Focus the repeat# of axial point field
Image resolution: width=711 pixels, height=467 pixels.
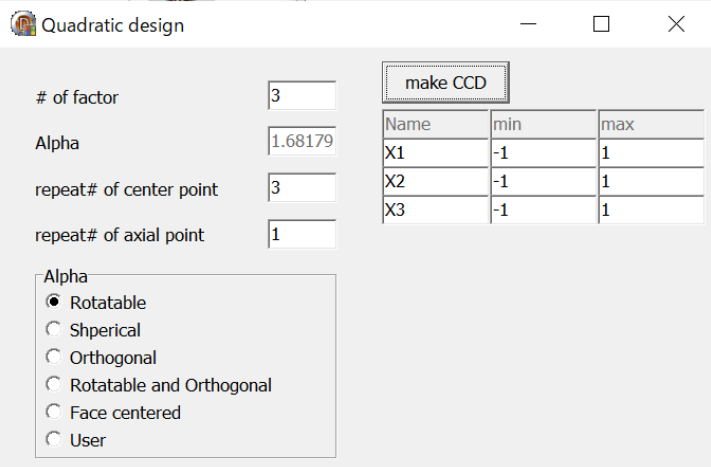[302, 234]
